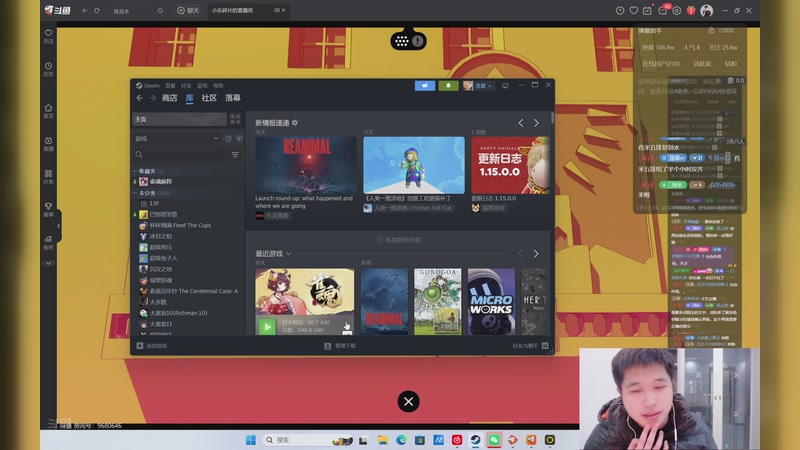Click Steam green notification bell button

(x=448, y=86)
